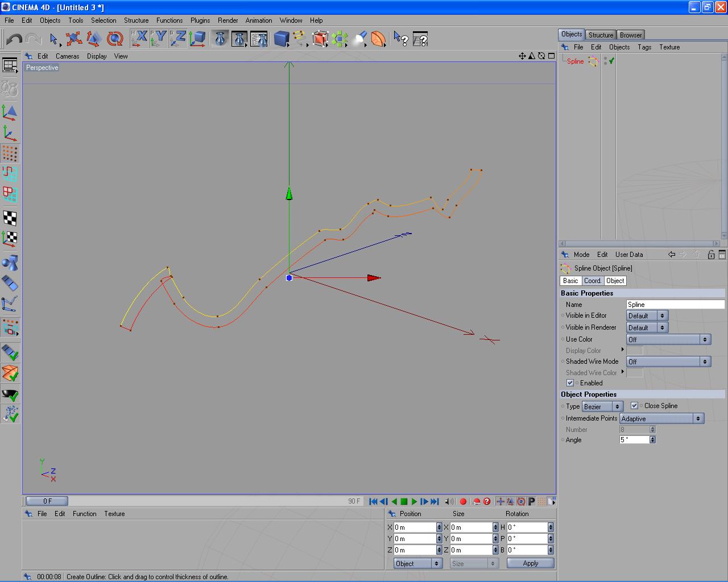Click the Render View vase icon
Viewport: 728px width, 582px height.
[220, 39]
